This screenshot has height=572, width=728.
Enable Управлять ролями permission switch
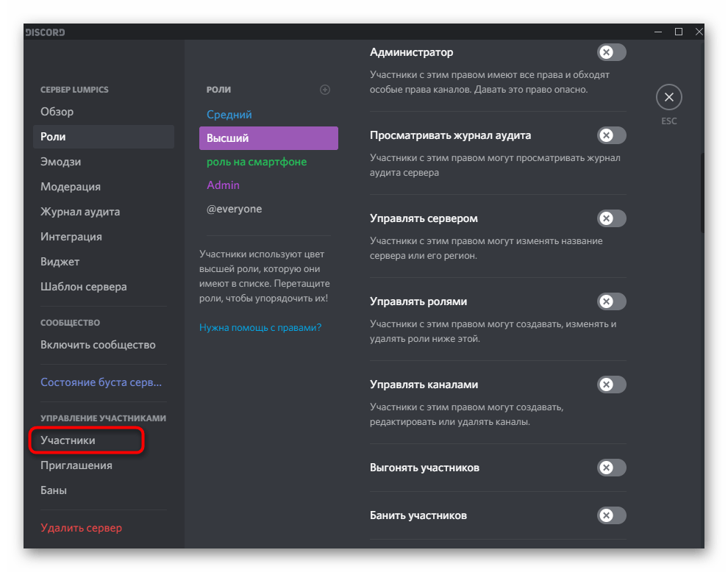click(x=612, y=301)
